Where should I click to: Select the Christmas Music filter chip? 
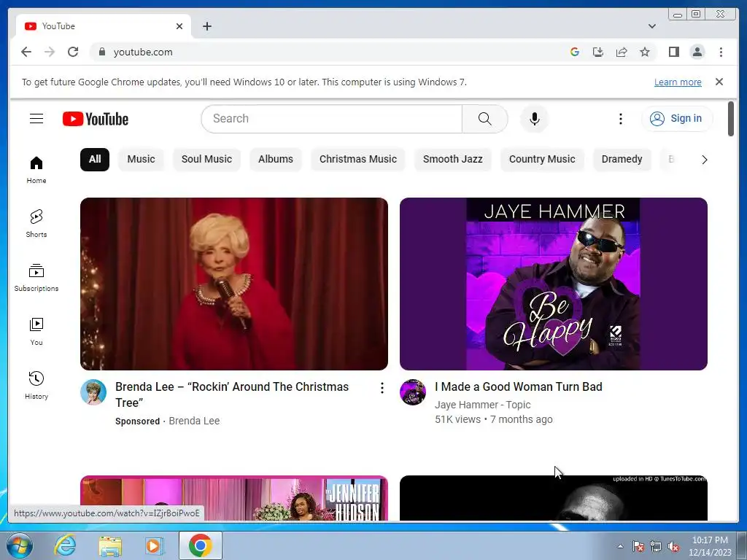coord(357,159)
